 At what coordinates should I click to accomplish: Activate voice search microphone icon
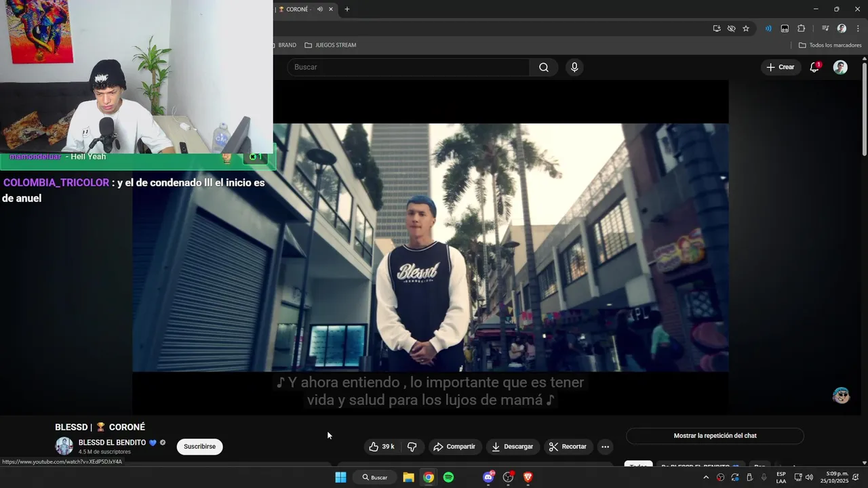574,67
